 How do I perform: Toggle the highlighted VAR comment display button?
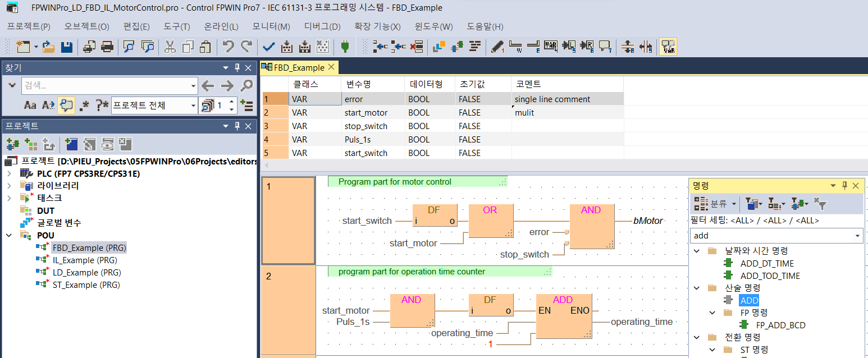pos(668,47)
